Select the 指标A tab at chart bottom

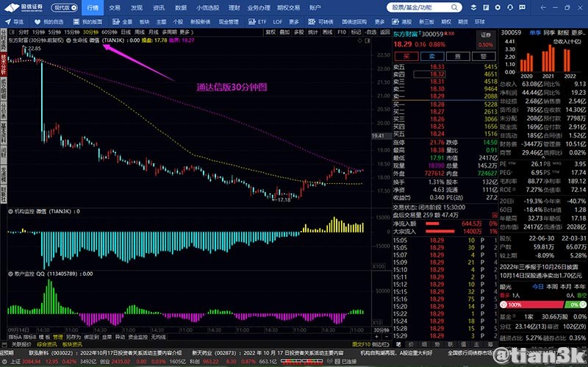15,337
